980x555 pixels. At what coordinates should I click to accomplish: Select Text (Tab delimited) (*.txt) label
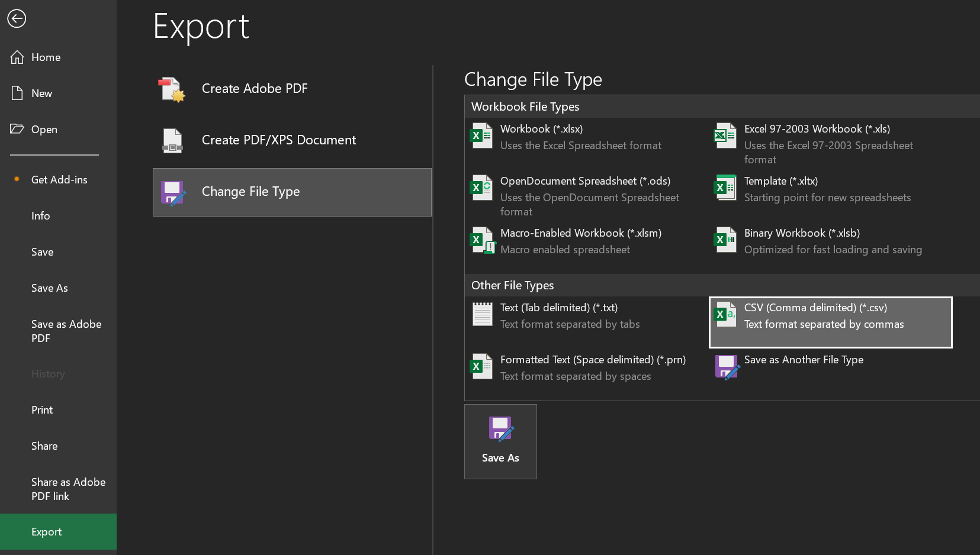[559, 308]
